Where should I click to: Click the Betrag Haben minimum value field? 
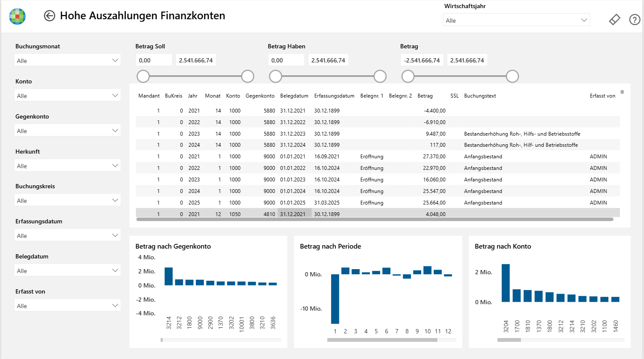286,60
